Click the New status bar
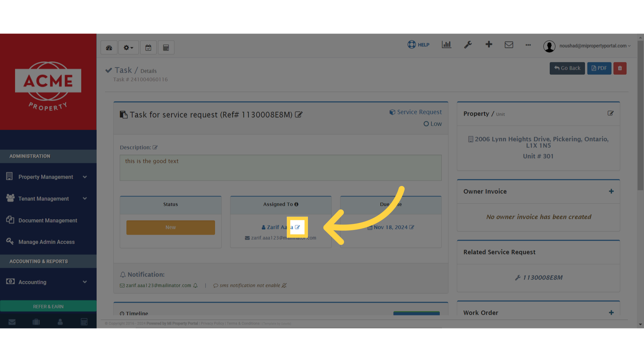Screen dimensions: 644x362 (x=170, y=227)
